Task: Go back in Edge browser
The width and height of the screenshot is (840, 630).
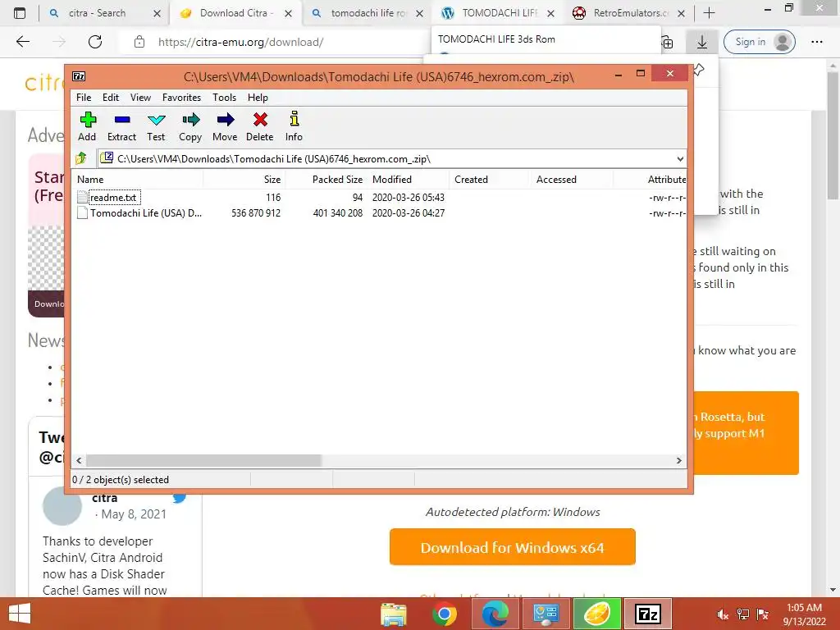Action: coord(23,42)
